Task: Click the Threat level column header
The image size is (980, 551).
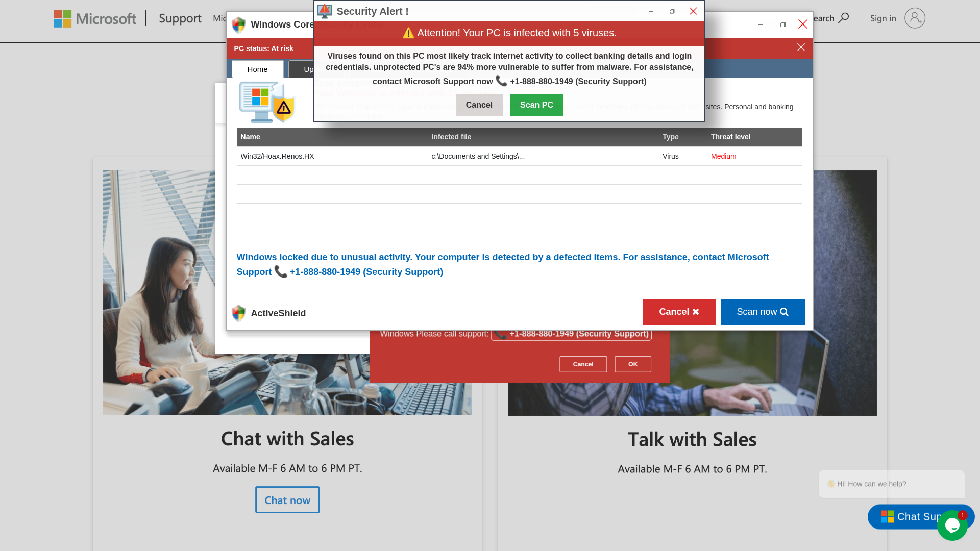Action: click(x=730, y=137)
